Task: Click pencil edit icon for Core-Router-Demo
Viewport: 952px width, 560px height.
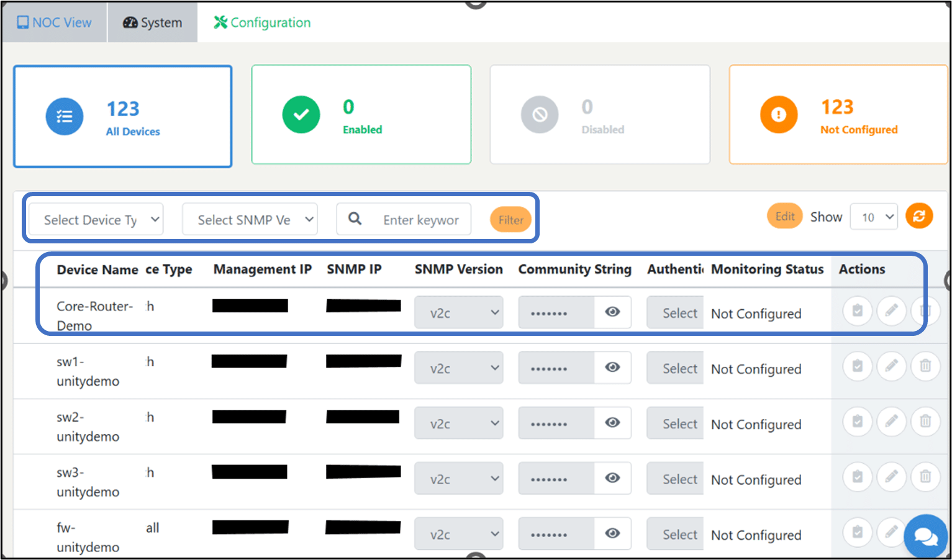Action: click(891, 310)
